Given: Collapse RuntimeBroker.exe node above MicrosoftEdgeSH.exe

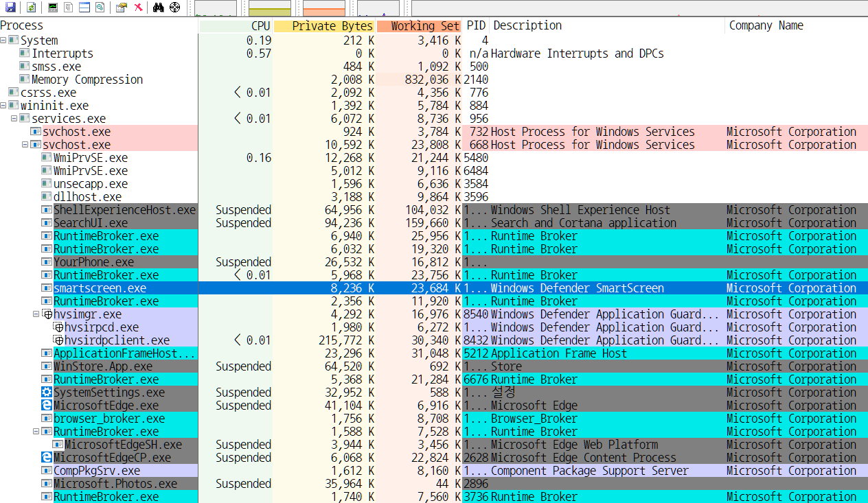Looking at the screenshot, I should pyautogui.click(x=36, y=432).
